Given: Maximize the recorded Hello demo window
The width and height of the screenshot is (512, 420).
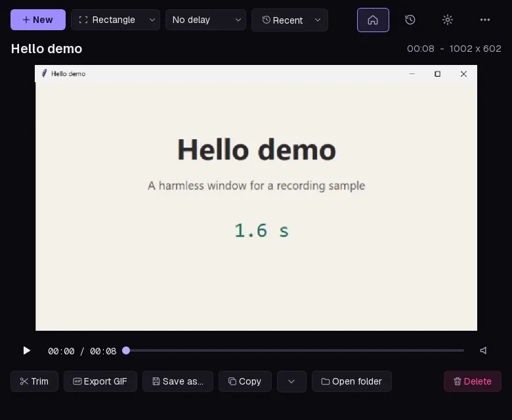Looking at the screenshot, I should coord(438,74).
